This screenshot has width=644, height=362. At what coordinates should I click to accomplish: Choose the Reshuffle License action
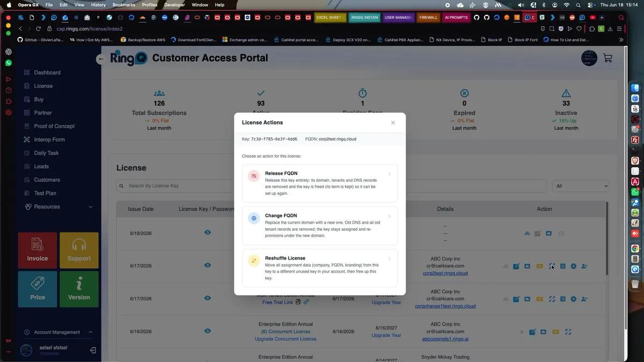click(320, 268)
